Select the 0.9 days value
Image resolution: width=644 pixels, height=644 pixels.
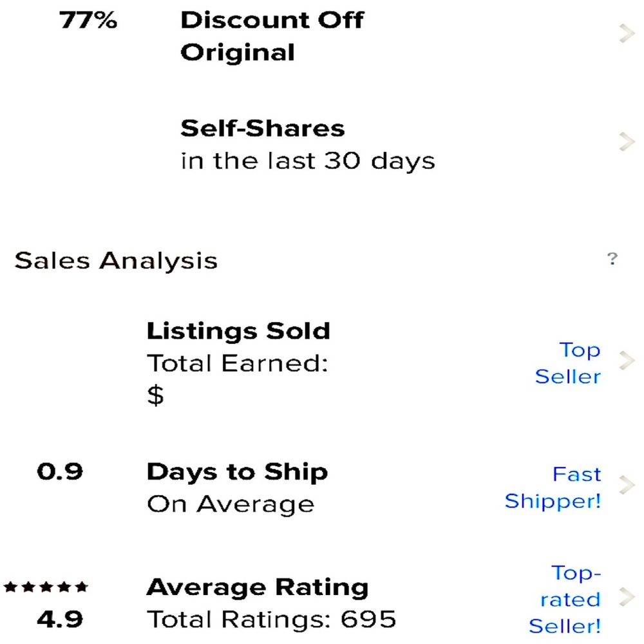pyautogui.click(x=60, y=471)
